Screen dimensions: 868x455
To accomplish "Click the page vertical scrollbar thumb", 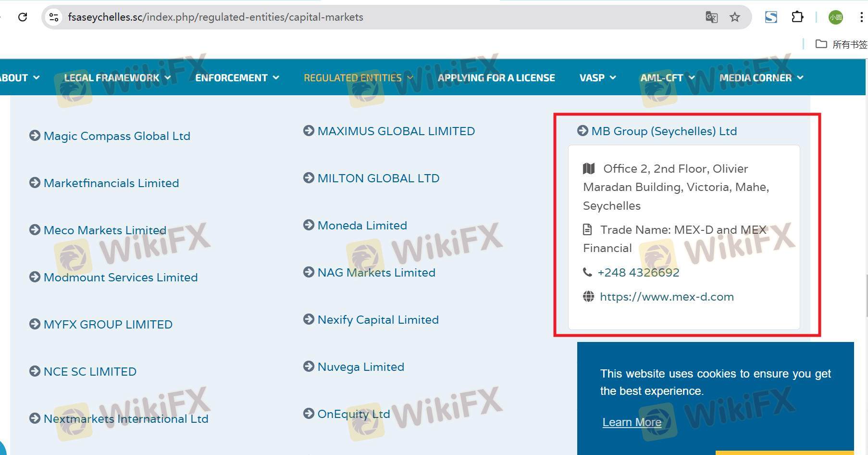I will pyautogui.click(x=867, y=295).
